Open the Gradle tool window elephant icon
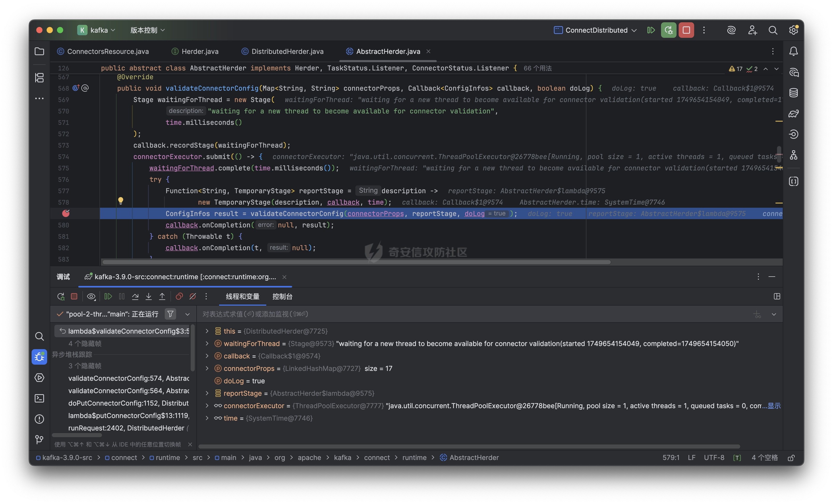The image size is (833, 504). click(793, 114)
